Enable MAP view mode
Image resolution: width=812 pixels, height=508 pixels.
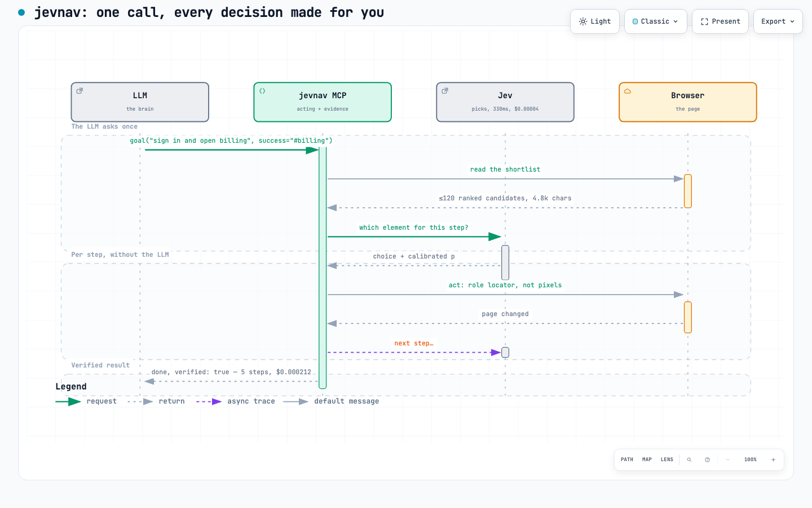647,459
